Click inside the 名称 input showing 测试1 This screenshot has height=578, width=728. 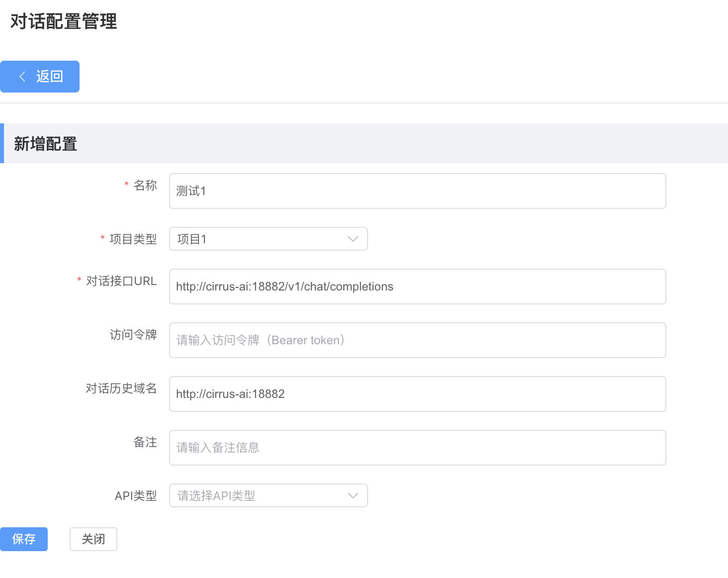417,191
